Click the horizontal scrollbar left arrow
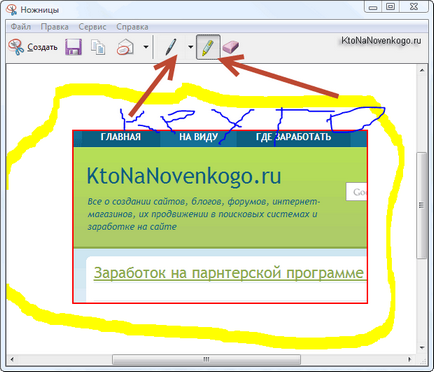 click(12, 360)
